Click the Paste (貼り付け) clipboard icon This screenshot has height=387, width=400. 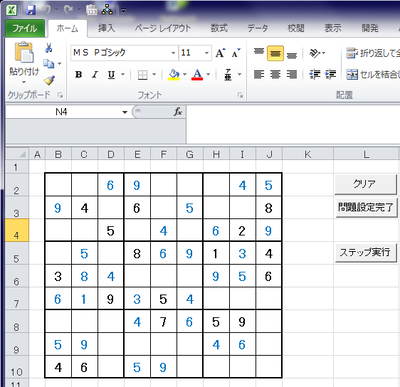pyautogui.click(x=24, y=53)
